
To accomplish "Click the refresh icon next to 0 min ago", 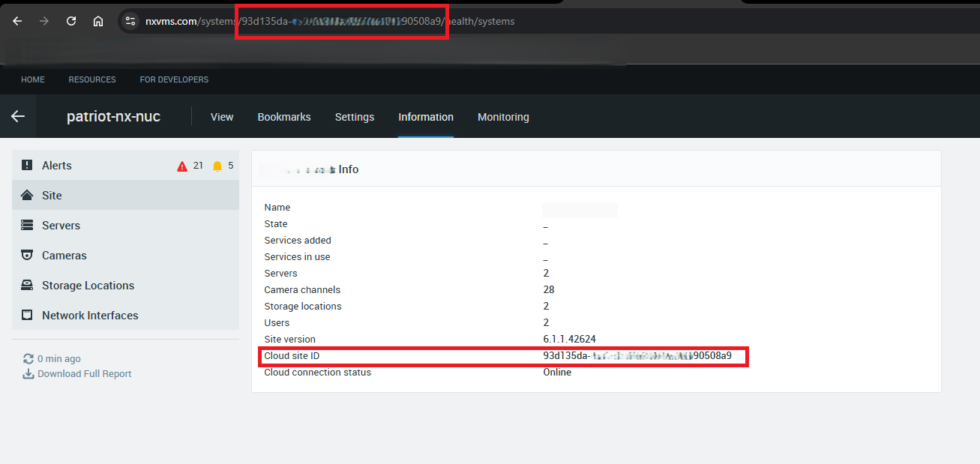I will pos(28,359).
